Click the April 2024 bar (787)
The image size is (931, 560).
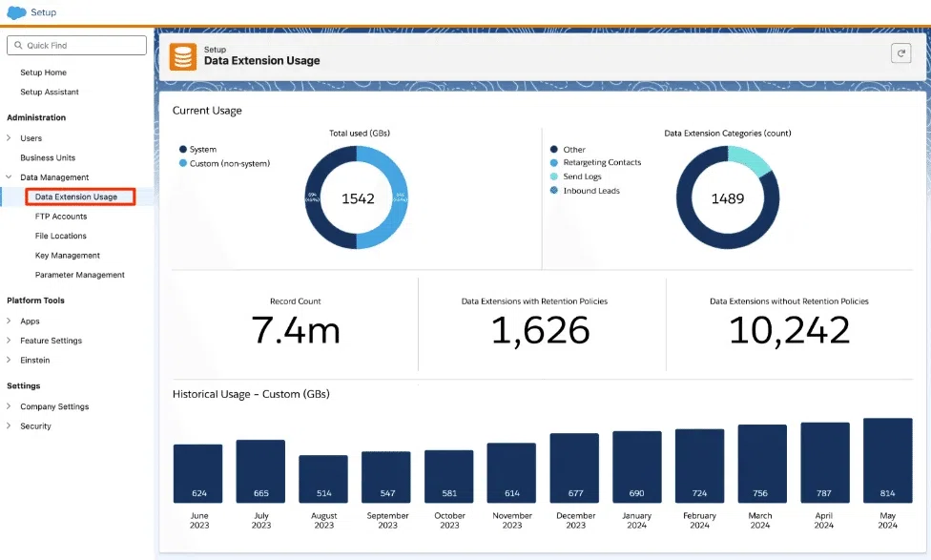pos(825,463)
